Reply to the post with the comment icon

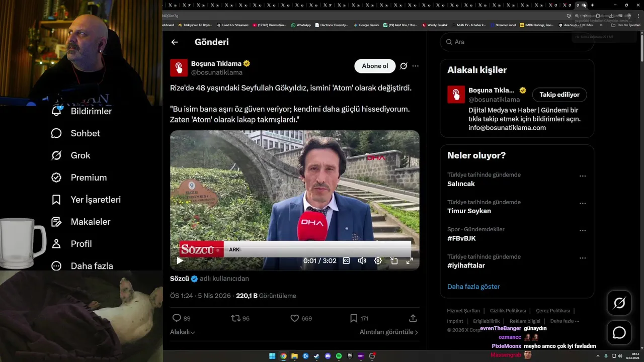(177, 318)
